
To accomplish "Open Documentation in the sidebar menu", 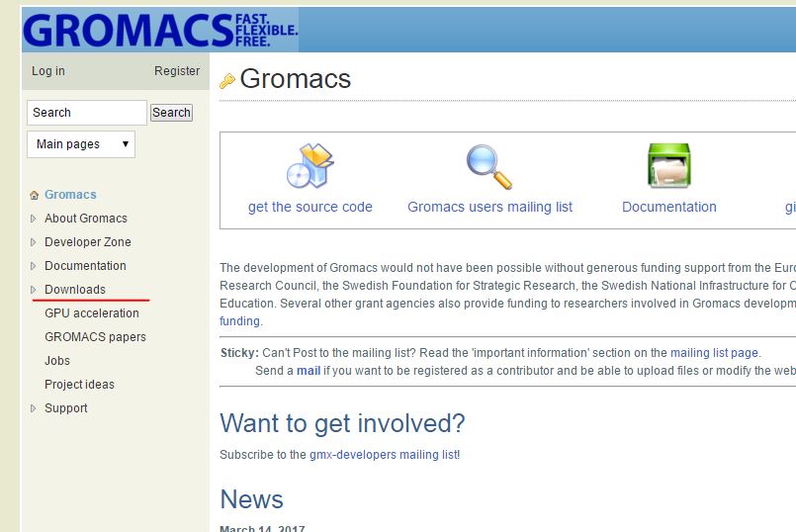I will click(85, 266).
